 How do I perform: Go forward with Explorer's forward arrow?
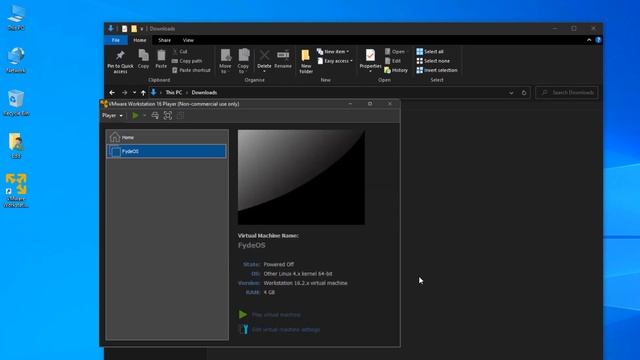[124, 93]
